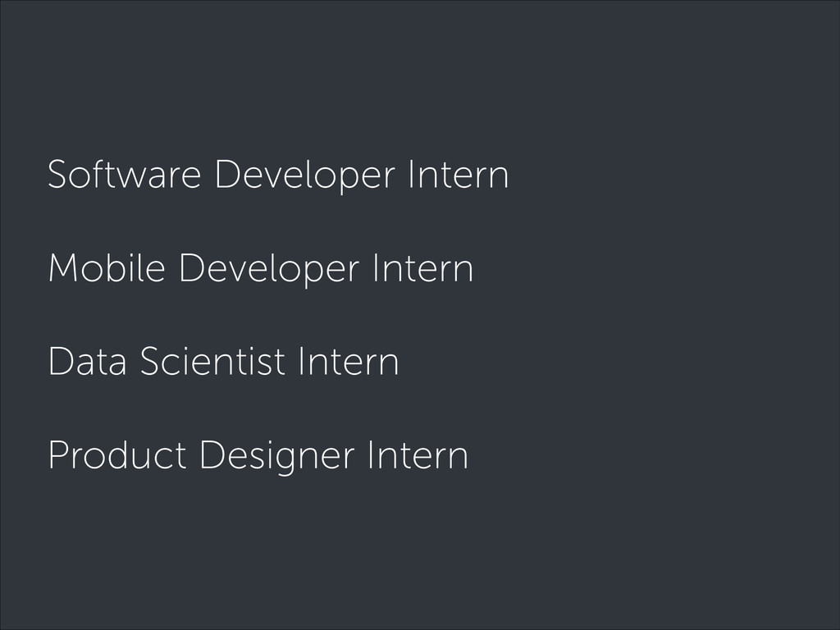This screenshot has height=630, width=840.
Task: Click the capital S of "Software"
Action: tap(58, 174)
